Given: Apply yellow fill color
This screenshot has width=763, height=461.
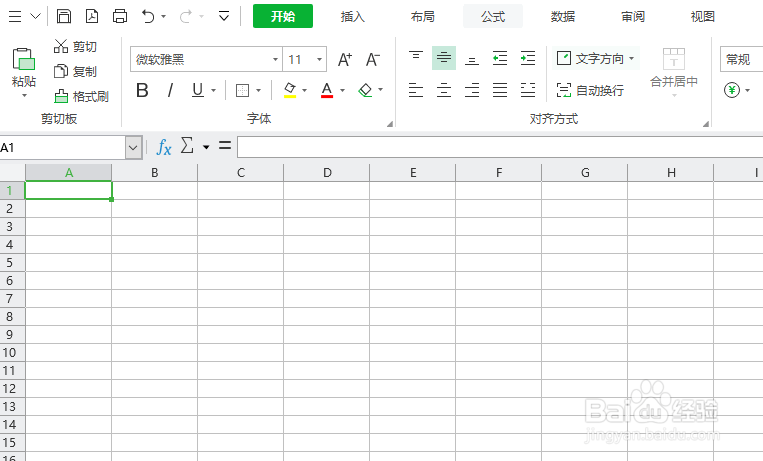Looking at the screenshot, I should [290, 90].
